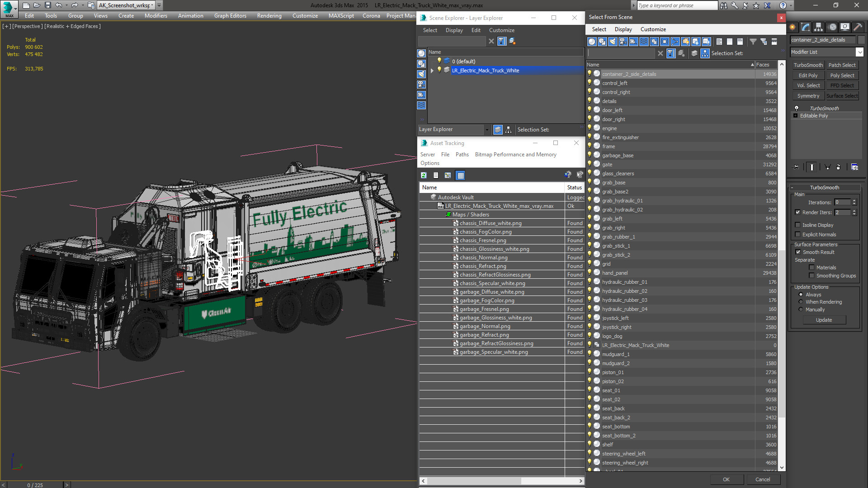Click Select Invert icon in Select From Scene
Image resolution: width=868 pixels, height=488 pixels.
coord(740,42)
